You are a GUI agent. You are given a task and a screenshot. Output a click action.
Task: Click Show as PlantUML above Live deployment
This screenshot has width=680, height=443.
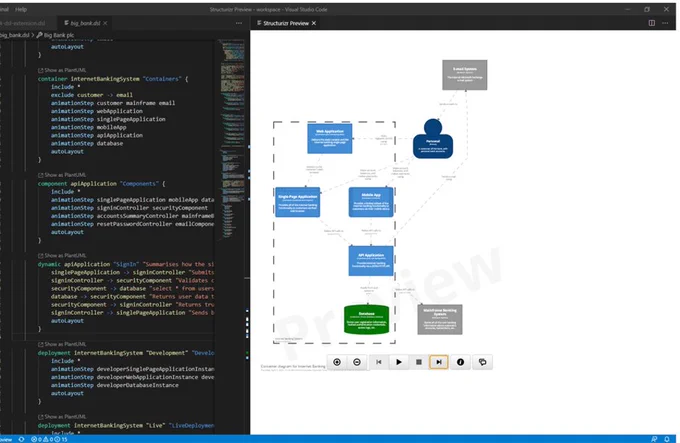[x=62, y=416]
